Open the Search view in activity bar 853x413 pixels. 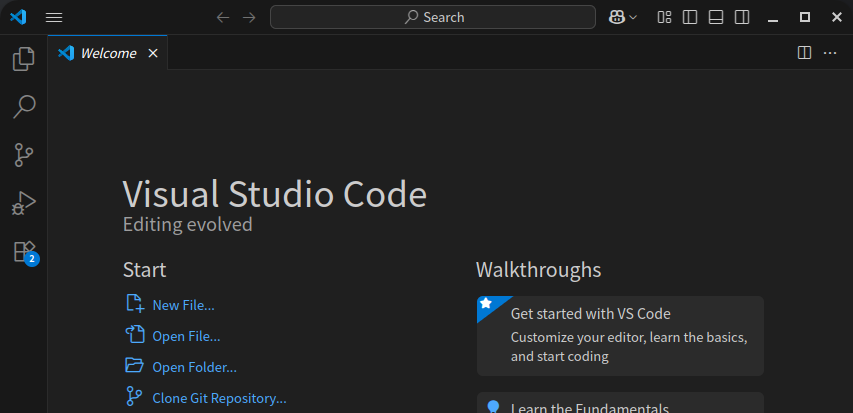[x=23, y=107]
